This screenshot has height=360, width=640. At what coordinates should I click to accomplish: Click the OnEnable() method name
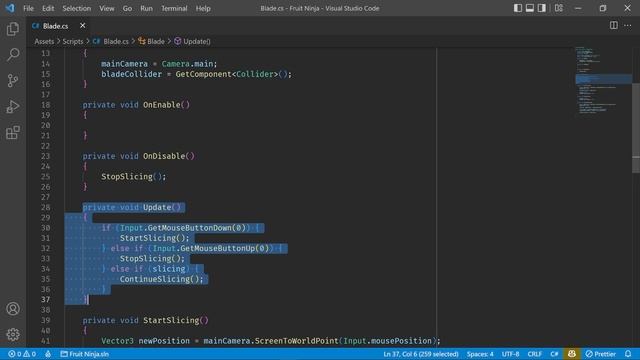coord(166,105)
